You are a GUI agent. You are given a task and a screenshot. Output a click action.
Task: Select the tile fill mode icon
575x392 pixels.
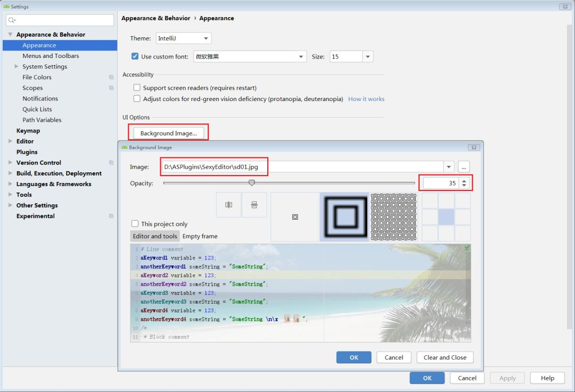coord(393,217)
